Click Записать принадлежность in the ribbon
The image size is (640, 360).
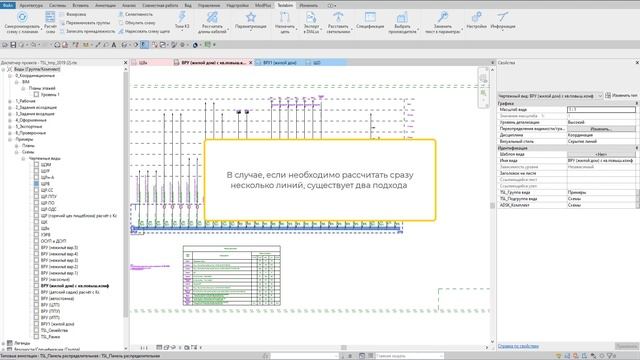[87, 31]
